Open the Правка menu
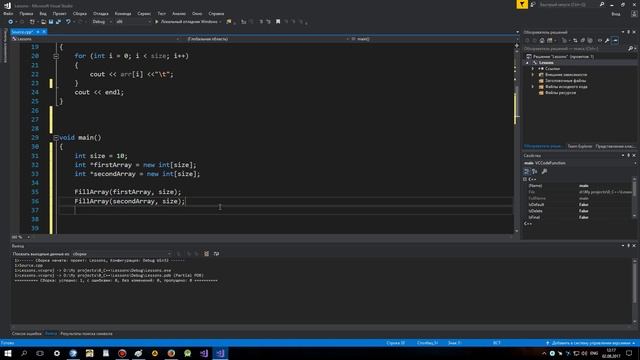The height and width of the screenshot is (360, 640). tap(26, 13)
